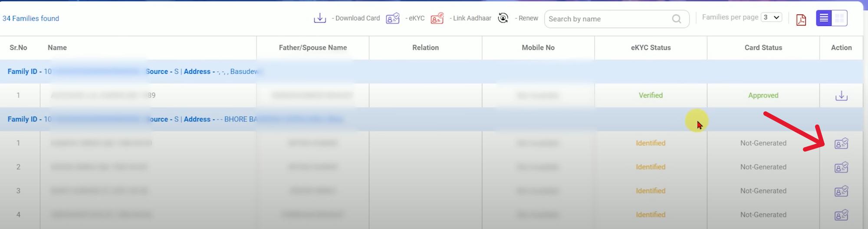Click eKYC icon for second Identified member
The image size is (868, 229).
[841, 167]
